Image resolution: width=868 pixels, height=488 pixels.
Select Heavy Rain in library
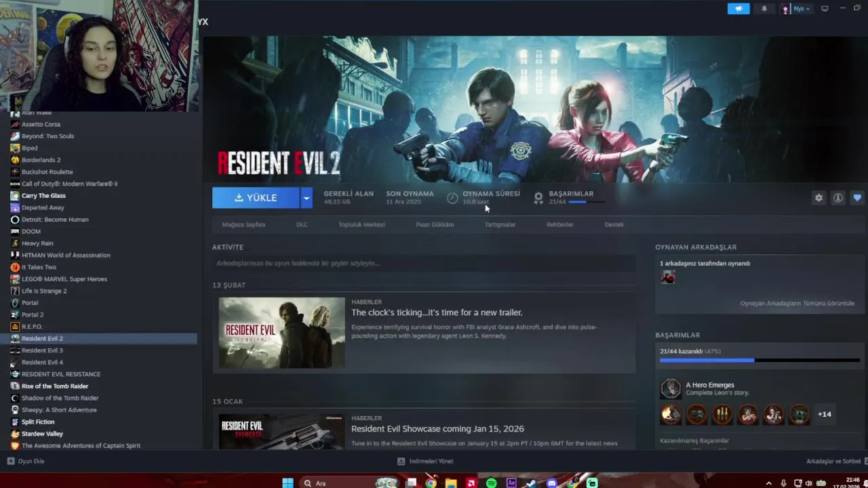point(37,243)
